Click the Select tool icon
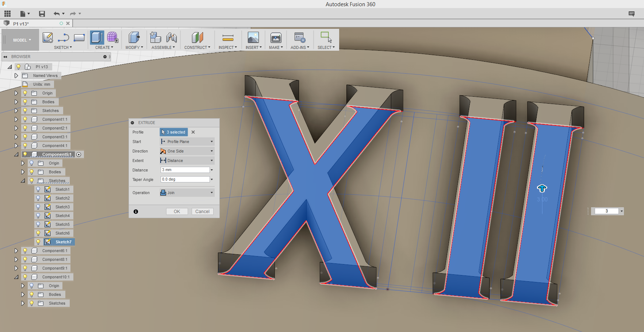Viewport: 644px width, 332px height. [326, 37]
